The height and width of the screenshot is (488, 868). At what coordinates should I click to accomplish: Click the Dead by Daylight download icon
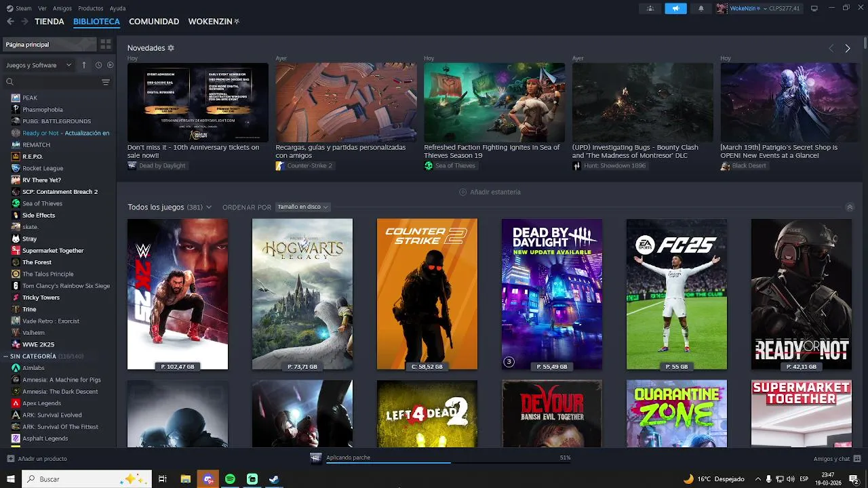[x=315, y=458]
